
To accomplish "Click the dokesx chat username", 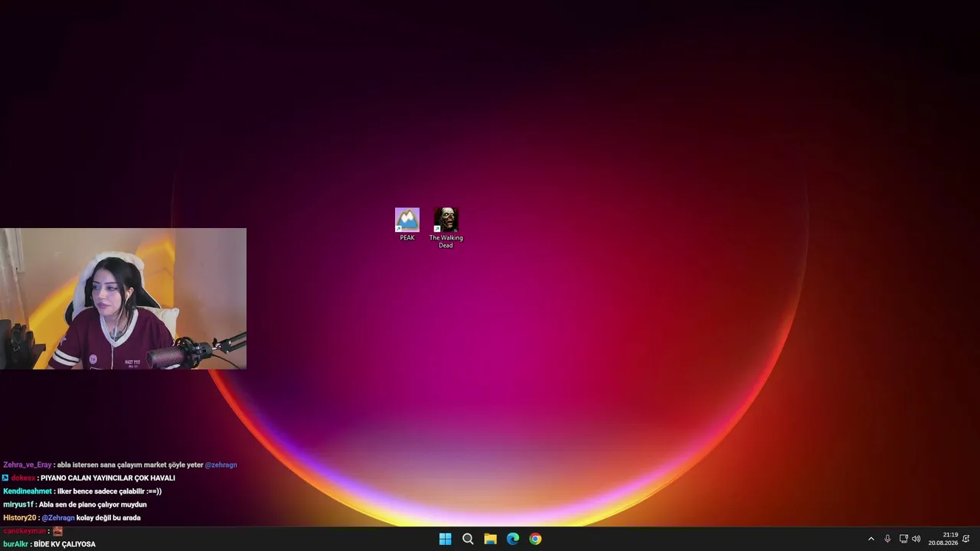I will tap(23, 478).
